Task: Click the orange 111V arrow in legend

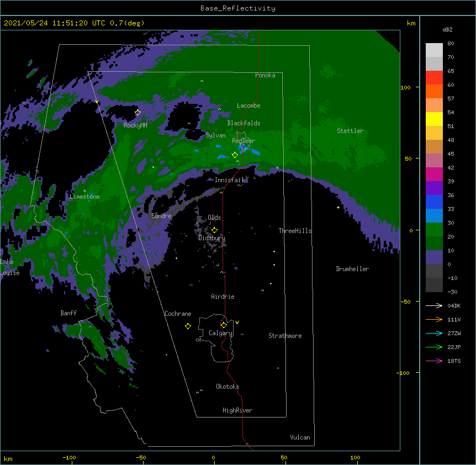Action: 434,319
